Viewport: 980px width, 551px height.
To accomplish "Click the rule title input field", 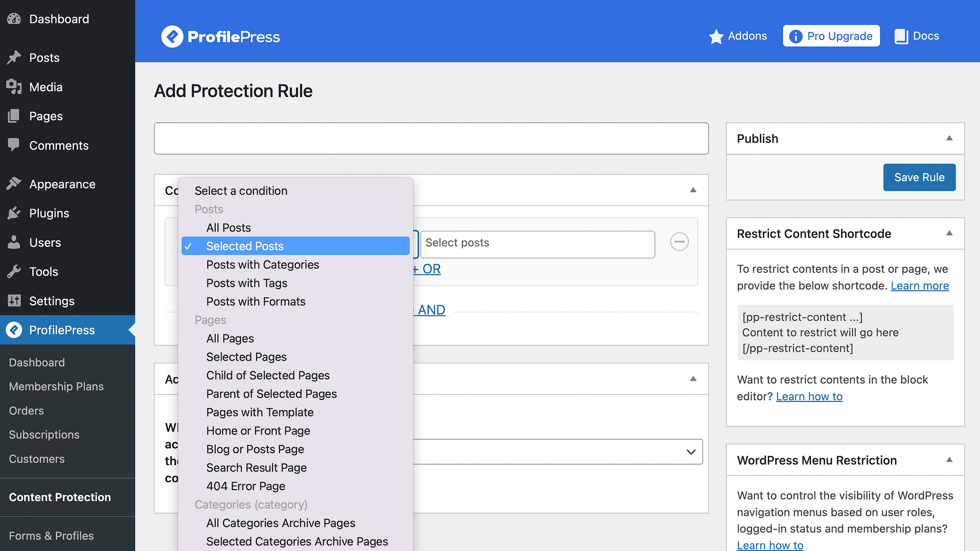I will (x=431, y=138).
